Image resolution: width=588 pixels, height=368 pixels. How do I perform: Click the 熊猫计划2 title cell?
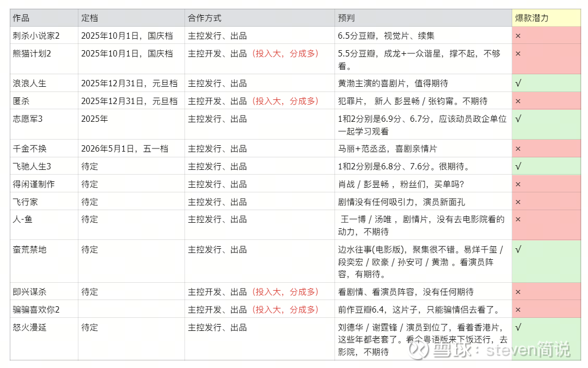pyautogui.click(x=32, y=54)
